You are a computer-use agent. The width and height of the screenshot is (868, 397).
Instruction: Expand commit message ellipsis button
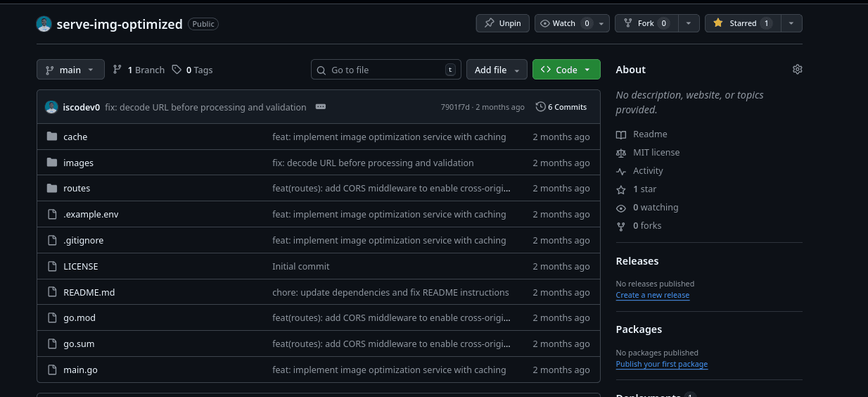[x=321, y=107]
